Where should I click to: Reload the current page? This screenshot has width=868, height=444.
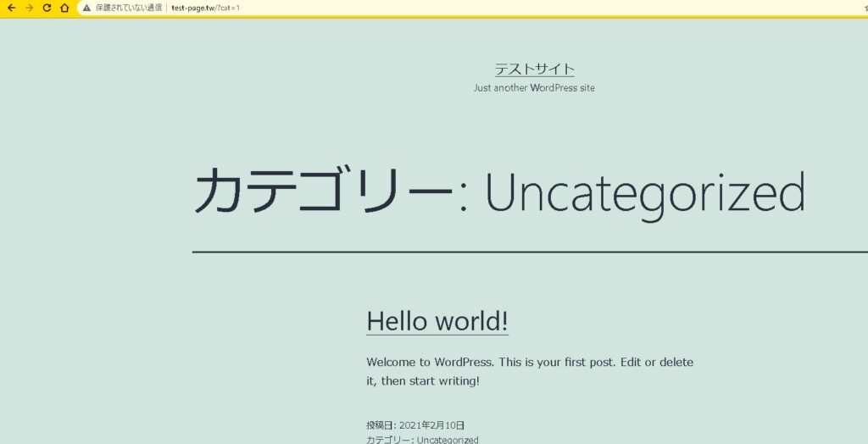click(x=47, y=8)
